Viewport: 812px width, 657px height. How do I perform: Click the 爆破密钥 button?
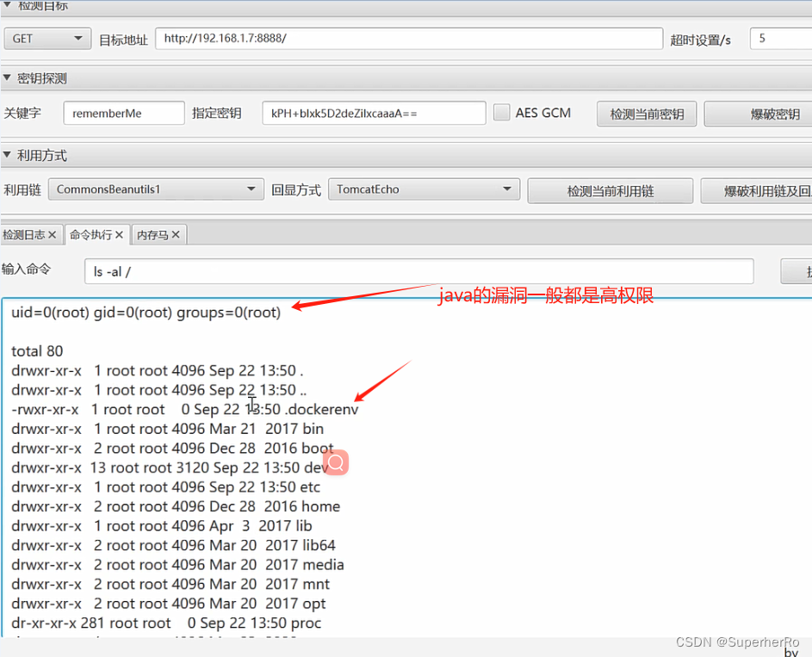click(758, 114)
